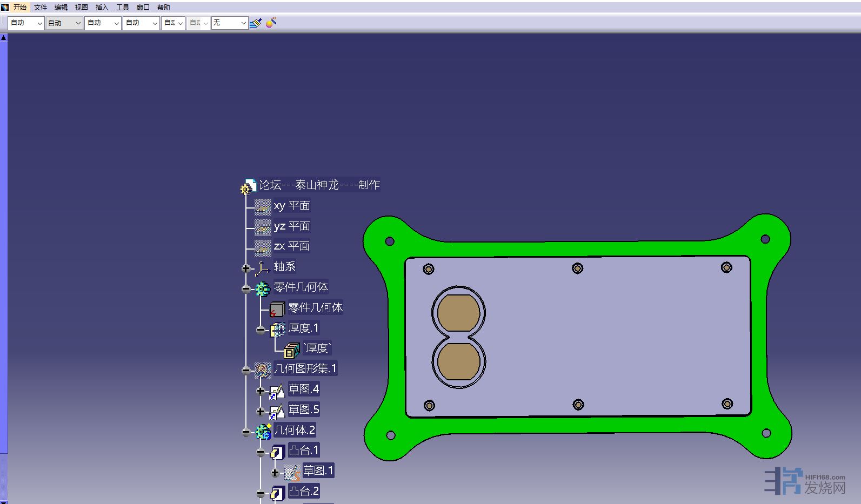Image resolution: width=861 pixels, height=504 pixels.
Task: Click the 凸台.1 pad feature icon
Action: 278,452
